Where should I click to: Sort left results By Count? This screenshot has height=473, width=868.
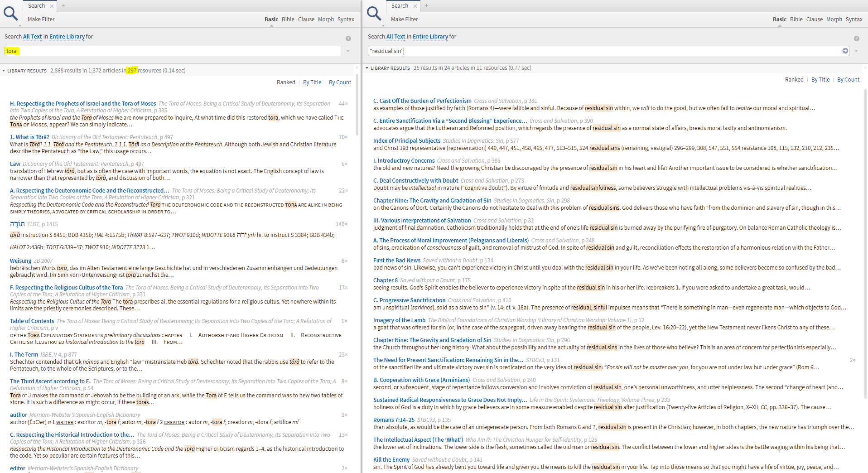pos(340,82)
